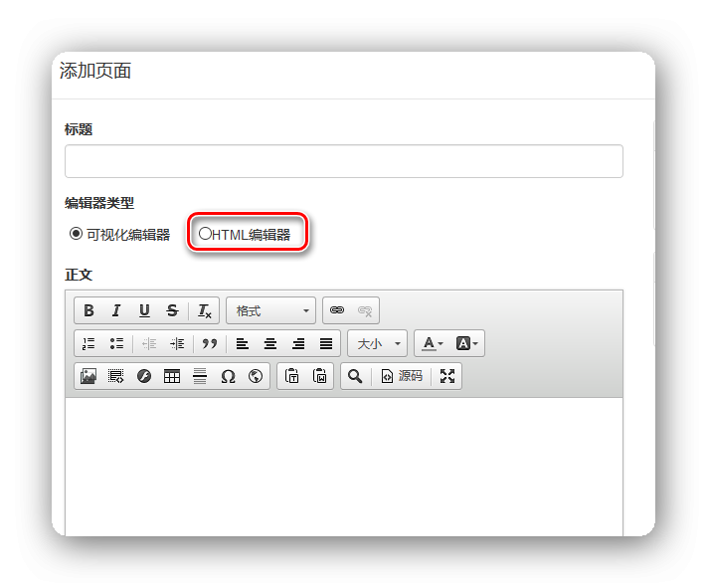This screenshot has width=707, height=588.
Task: Open the text color picker dropdown
Action: tap(432, 343)
